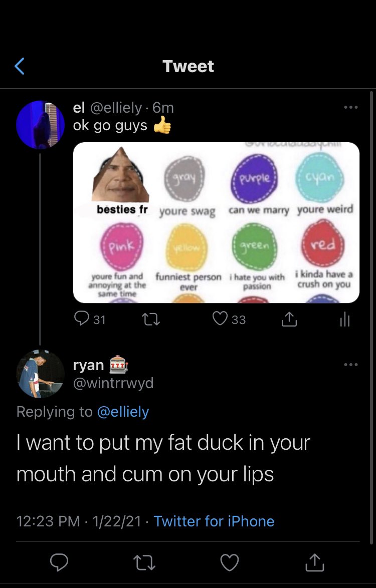Image resolution: width=376 pixels, height=588 pixels.
Task: Open ryan's profile picture avatar
Action: (40, 374)
